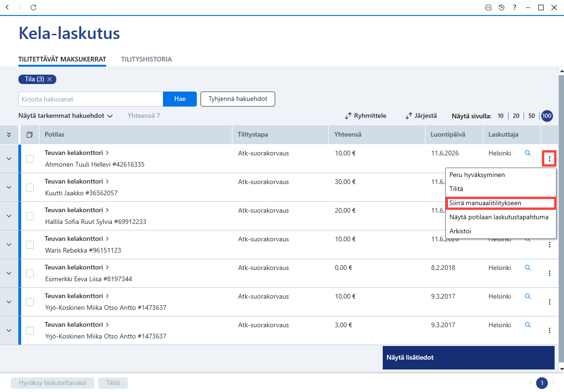This screenshot has width=564, height=392.
Task: Choose Arkistoi from the context menu
Action: click(501, 231)
